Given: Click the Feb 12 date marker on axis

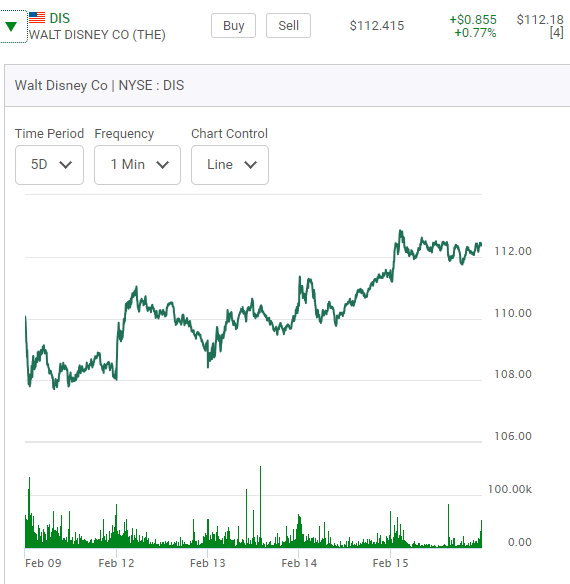Looking at the screenshot, I should 116,563.
